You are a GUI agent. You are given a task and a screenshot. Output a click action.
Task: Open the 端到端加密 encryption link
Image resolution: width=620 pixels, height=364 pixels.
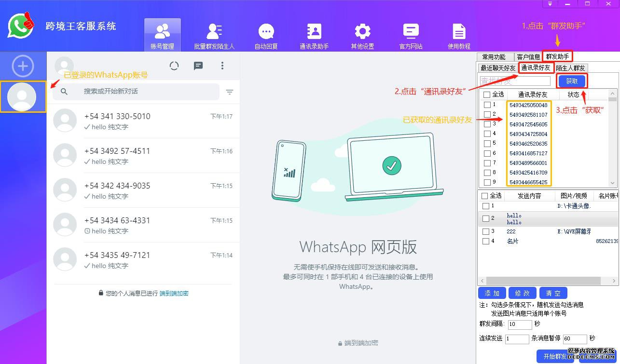[174, 293]
